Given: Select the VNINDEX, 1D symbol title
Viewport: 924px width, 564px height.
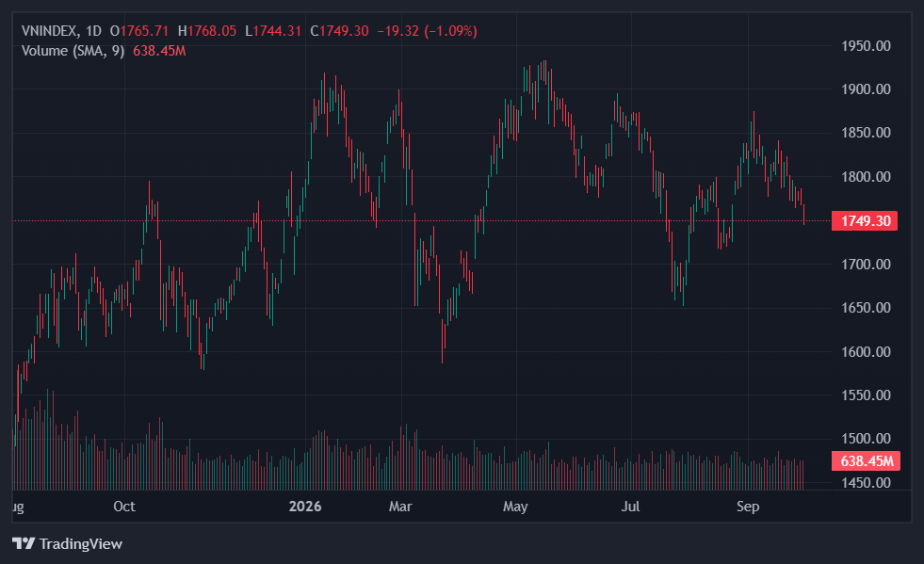Looking at the screenshot, I should (x=61, y=31).
